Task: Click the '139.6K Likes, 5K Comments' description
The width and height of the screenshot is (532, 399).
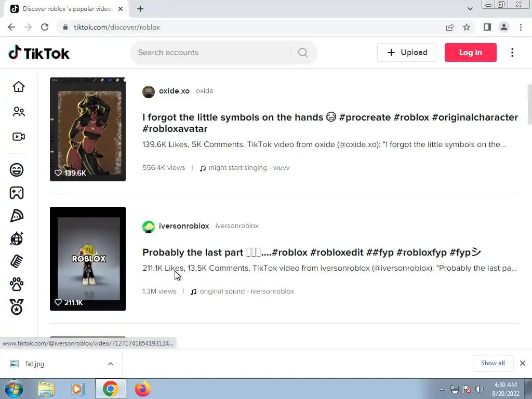Action: coord(324,144)
